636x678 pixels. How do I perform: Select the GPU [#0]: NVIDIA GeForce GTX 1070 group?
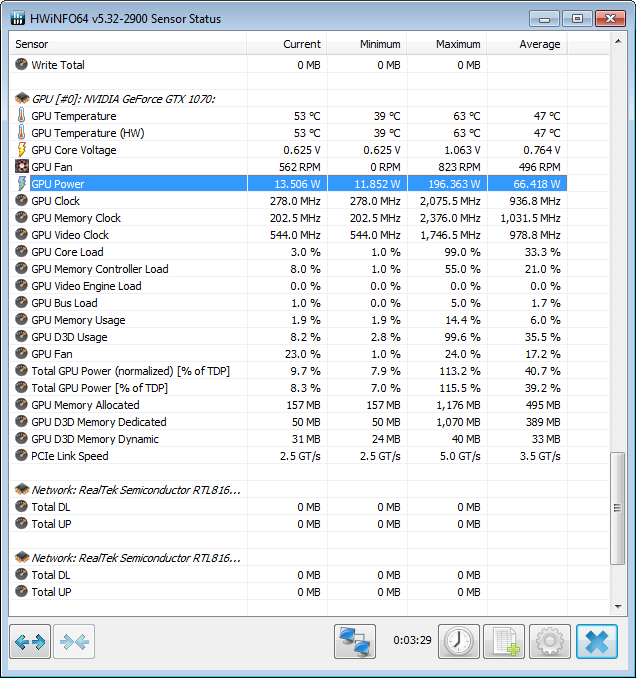(123, 99)
